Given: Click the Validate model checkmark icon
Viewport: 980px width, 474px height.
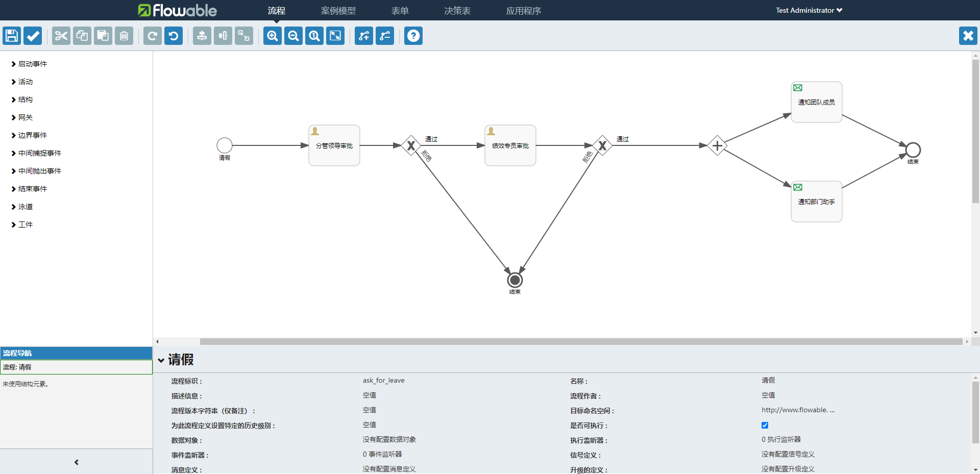Looking at the screenshot, I should [x=33, y=36].
